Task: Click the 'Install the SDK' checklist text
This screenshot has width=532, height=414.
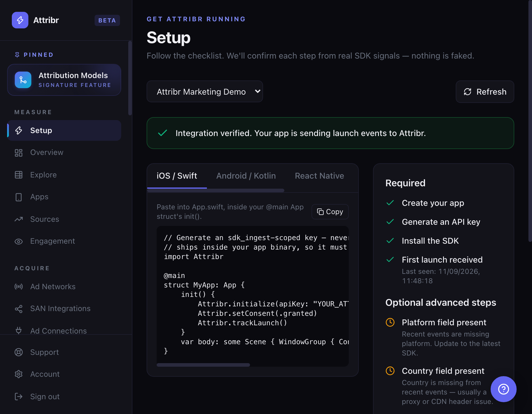Action: point(430,241)
